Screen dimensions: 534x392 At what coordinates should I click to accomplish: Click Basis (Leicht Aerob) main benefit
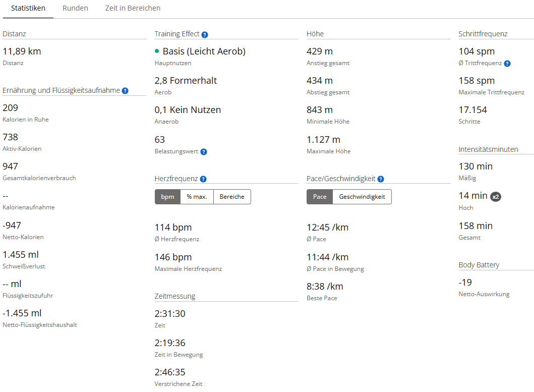204,51
